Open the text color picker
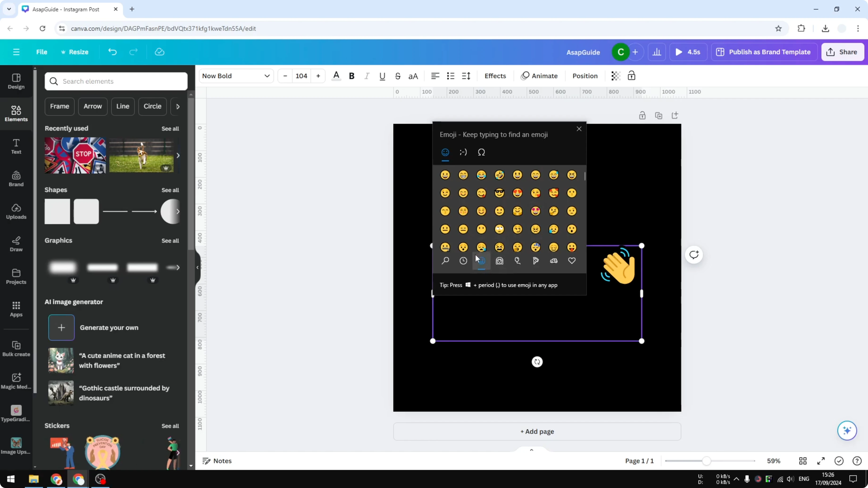868x488 pixels. [336, 76]
